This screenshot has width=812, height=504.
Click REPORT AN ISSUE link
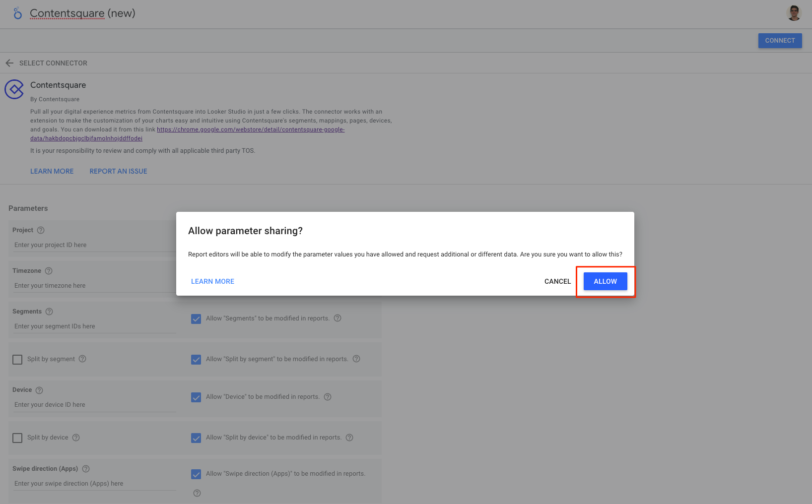[x=118, y=171]
